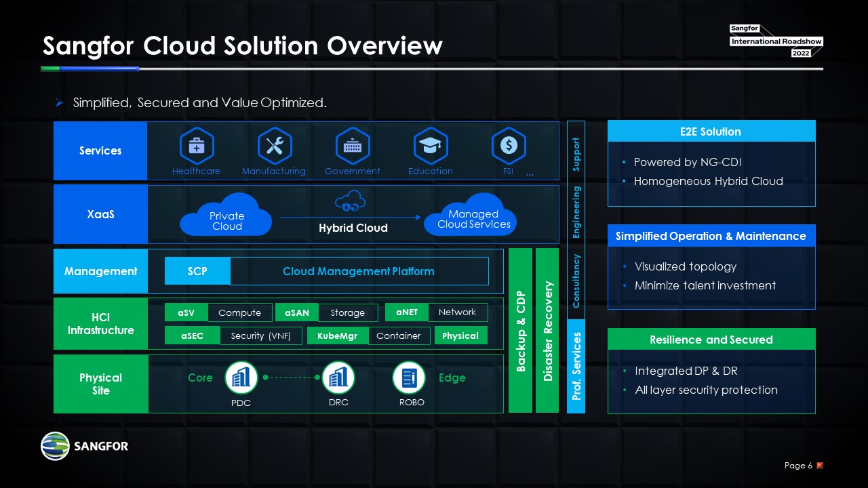Click the International Roadshow 2022 badge
Image resolution: width=868 pixels, height=488 pixels.
click(x=776, y=41)
